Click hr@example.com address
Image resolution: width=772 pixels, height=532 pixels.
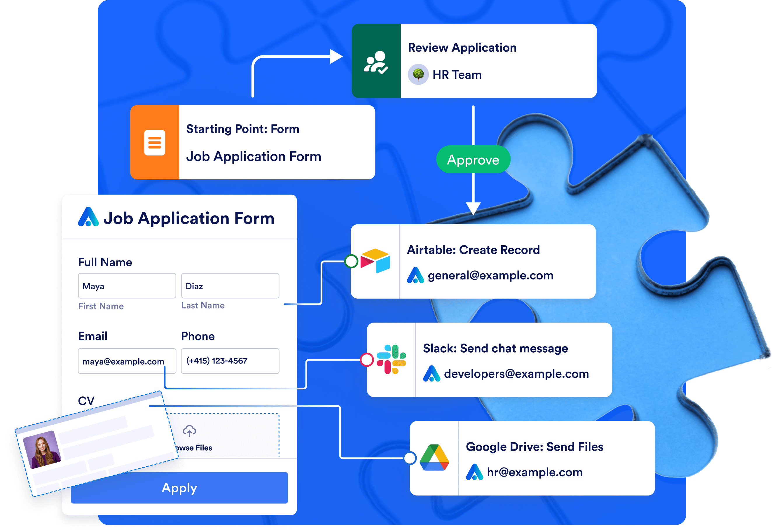coord(535,472)
